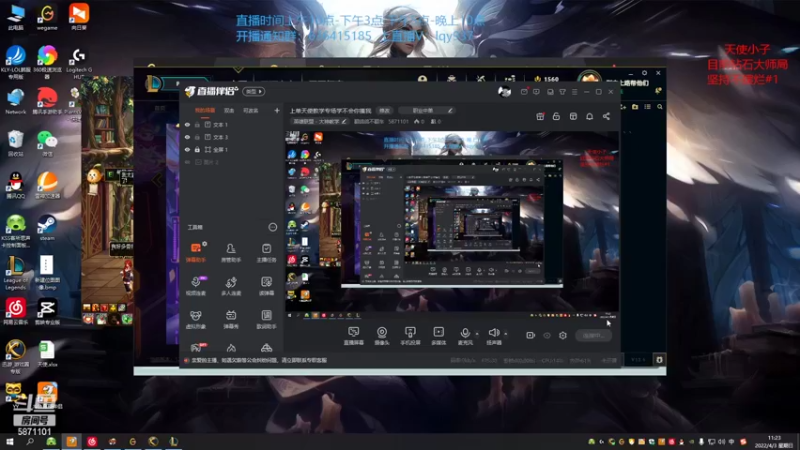The width and height of the screenshot is (800, 450).
Task: Toggle visibility eye of 全屏 1 layer
Action: pos(187,149)
